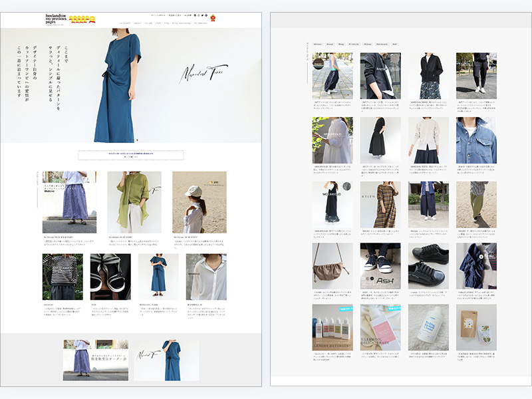
Task: Click the active carousel dot on the hero banner
Action: (136, 140)
